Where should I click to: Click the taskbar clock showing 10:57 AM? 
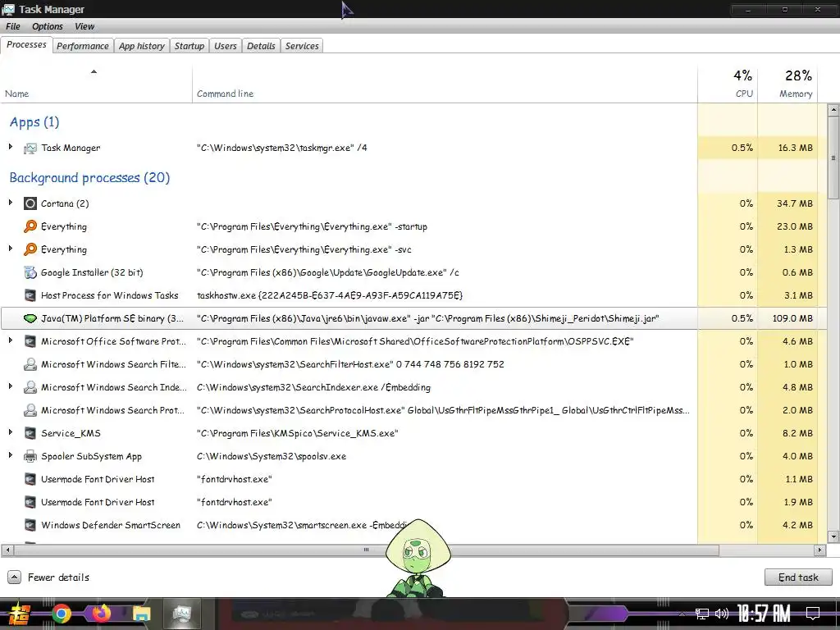click(764, 614)
